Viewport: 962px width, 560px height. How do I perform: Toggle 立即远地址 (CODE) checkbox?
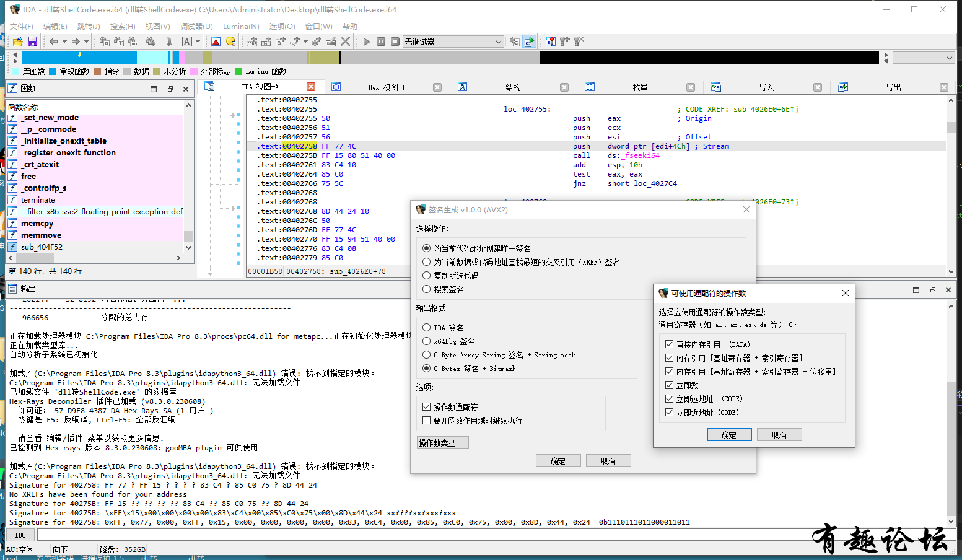669,398
